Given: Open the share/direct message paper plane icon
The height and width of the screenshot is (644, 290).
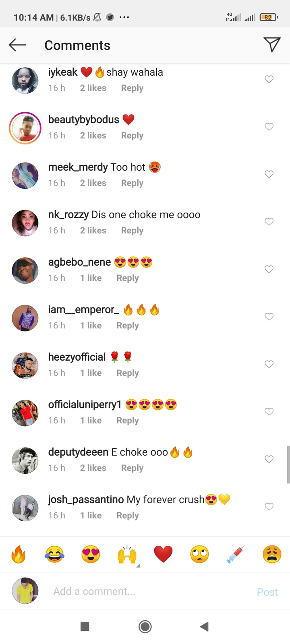Looking at the screenshot, I should (272, 45).
